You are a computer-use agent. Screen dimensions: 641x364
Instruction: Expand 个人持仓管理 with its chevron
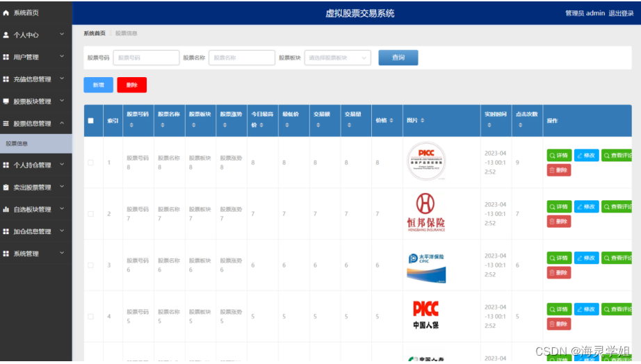62,165
